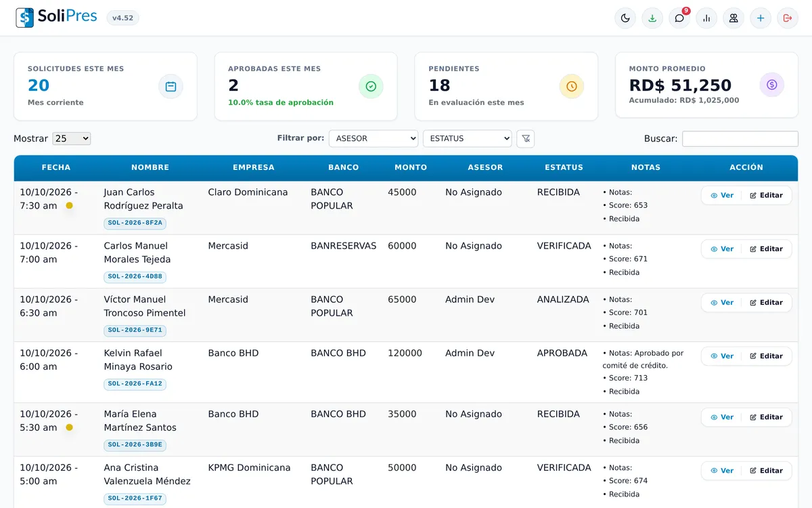Click request code SOL-2026-1F67 badge
The width and height of the screenshot is (812, 508).
pos(135,499)
